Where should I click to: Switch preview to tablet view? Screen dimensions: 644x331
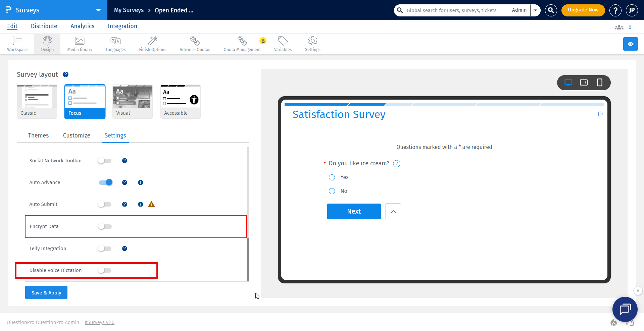tap(584, 82)
